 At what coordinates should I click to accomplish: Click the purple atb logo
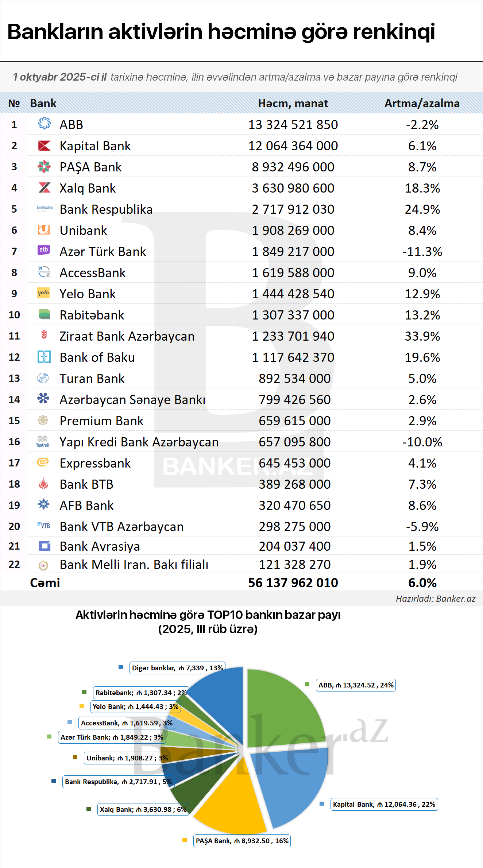(x=44, y=250)
